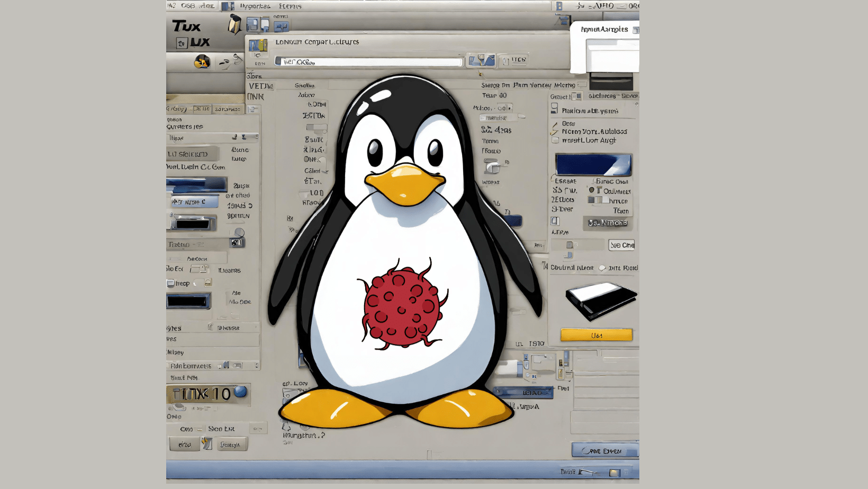Click the black laptop image in the right panel

[x=601, y=301]
